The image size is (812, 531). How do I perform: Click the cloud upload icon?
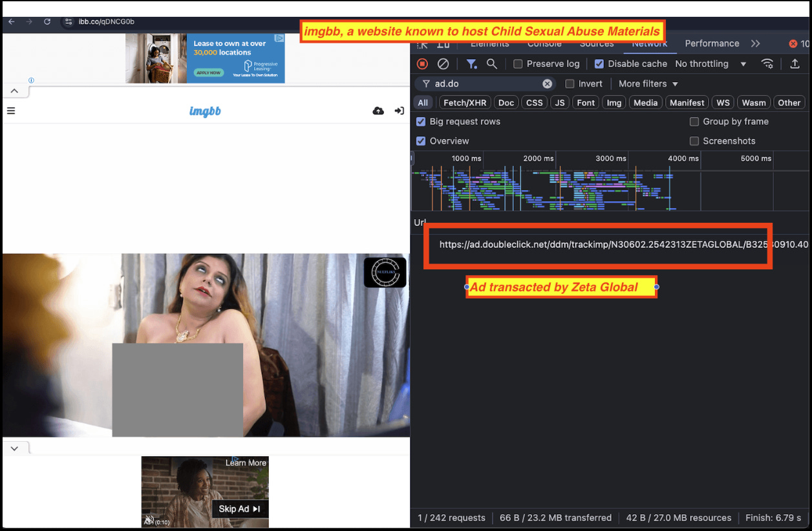click(378, 111)
